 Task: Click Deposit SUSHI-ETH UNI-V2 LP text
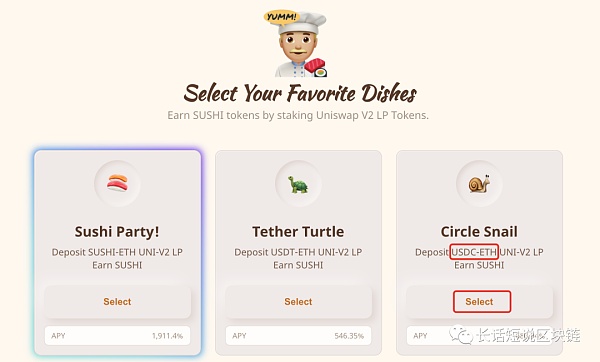click(x=117, y=252)
